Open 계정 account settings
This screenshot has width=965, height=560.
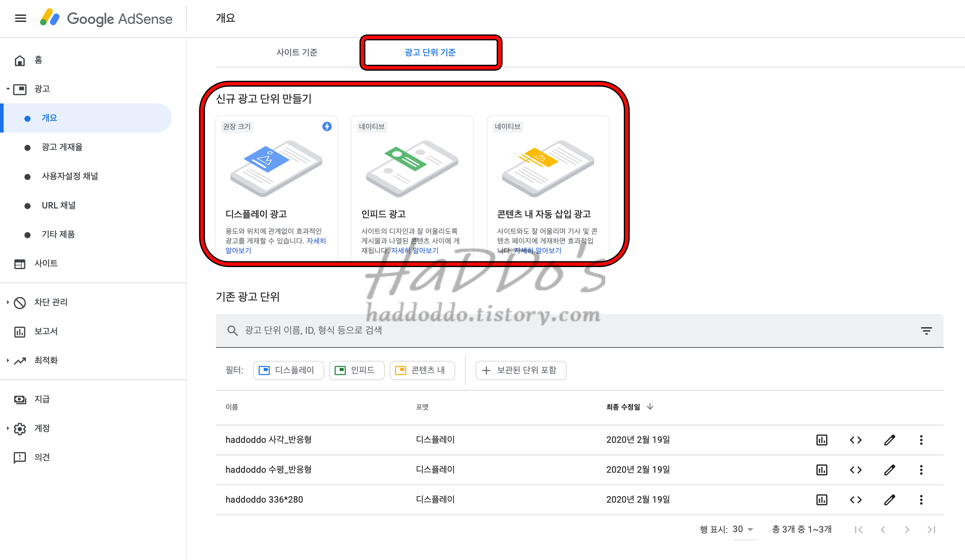pyautogui.click(x=32, y=428)
